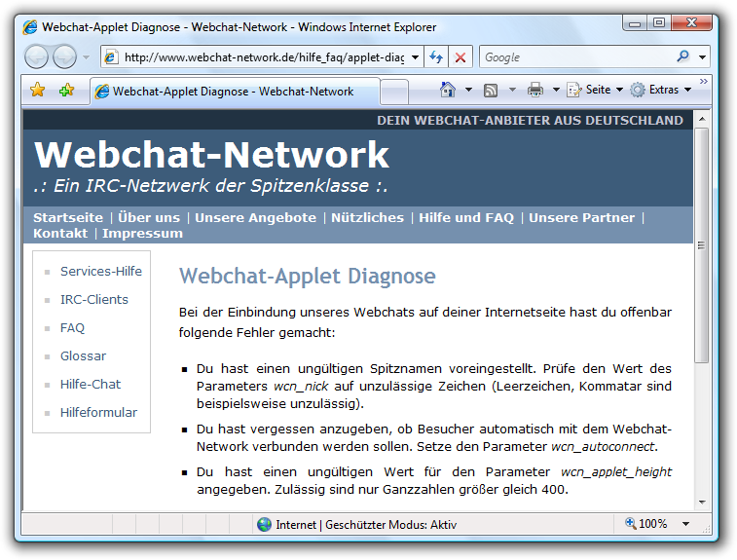
Task: Click the wcn_nick parameter text
Action: [x=301, y=387]
